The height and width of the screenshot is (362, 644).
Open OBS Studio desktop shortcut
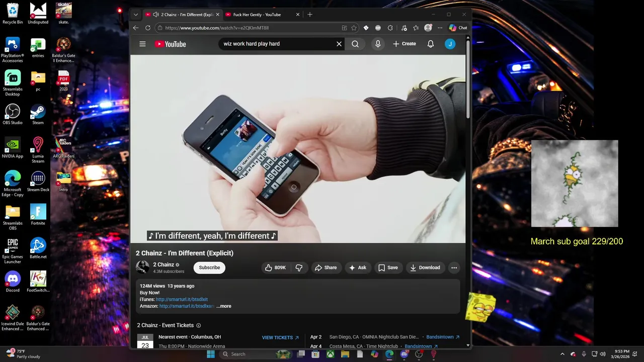click(13, 114)
